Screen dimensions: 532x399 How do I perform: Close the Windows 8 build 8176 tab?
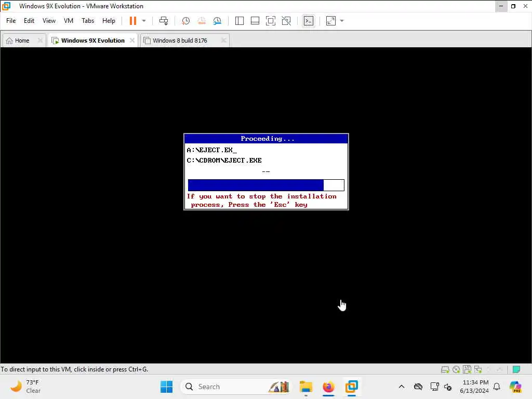point(223,41)
